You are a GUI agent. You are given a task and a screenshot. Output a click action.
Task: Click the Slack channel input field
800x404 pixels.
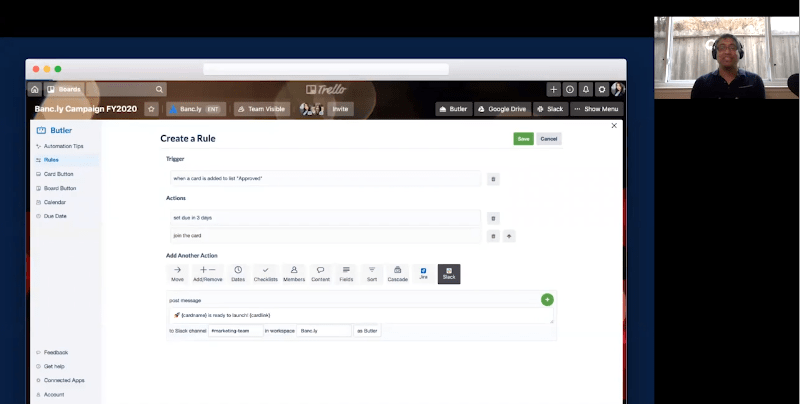235,330
